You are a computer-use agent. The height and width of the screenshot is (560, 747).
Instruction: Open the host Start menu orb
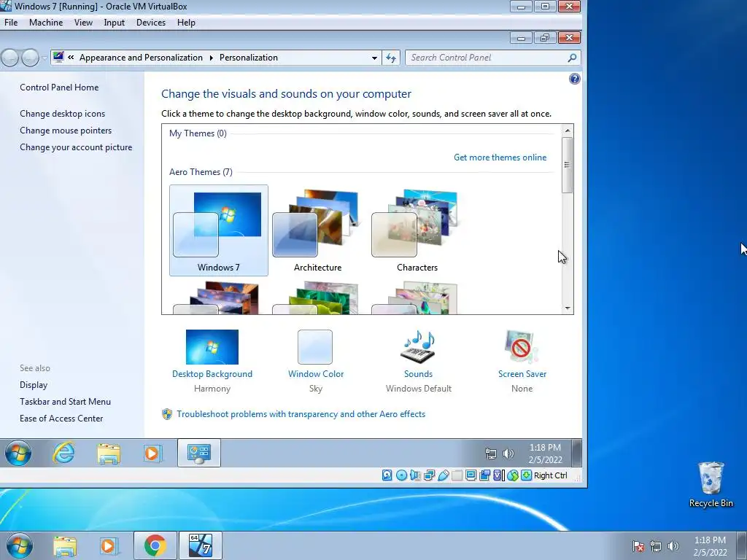(20, 545)
